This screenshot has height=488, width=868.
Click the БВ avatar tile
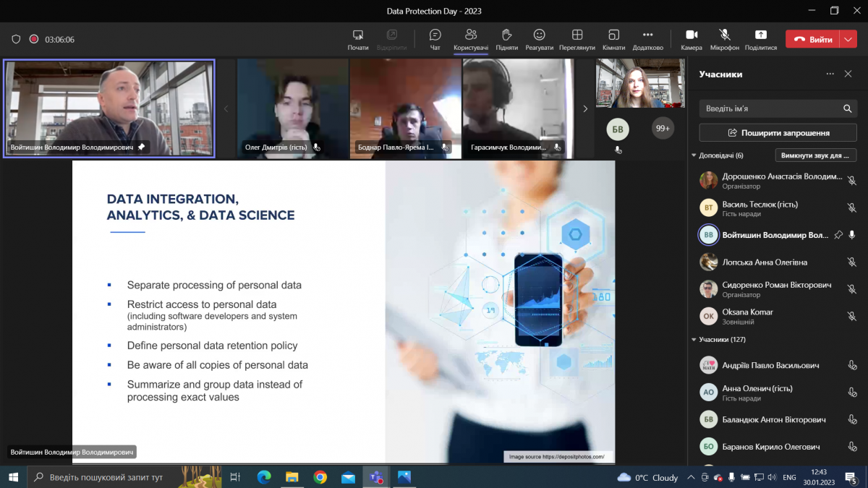618,129
